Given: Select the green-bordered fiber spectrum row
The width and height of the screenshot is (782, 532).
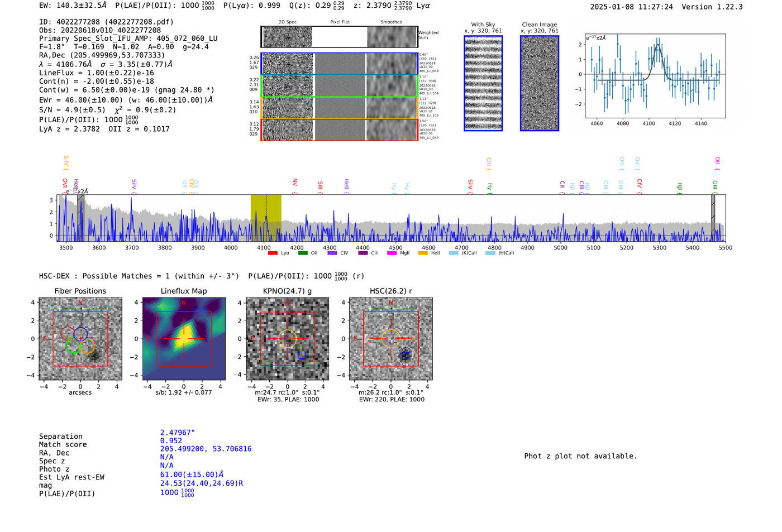Looking at the screenshot, I should (339, 86).
